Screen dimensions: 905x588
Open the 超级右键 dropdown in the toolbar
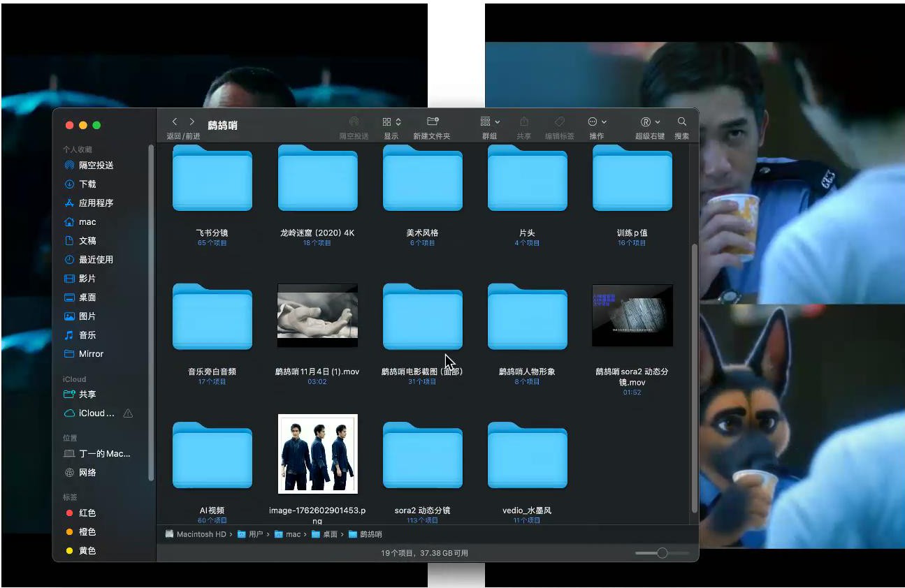(x=650, y=122)
